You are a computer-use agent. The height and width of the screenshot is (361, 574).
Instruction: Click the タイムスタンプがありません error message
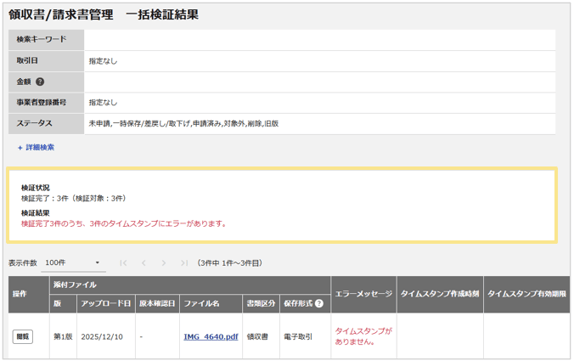click(364, 336)
